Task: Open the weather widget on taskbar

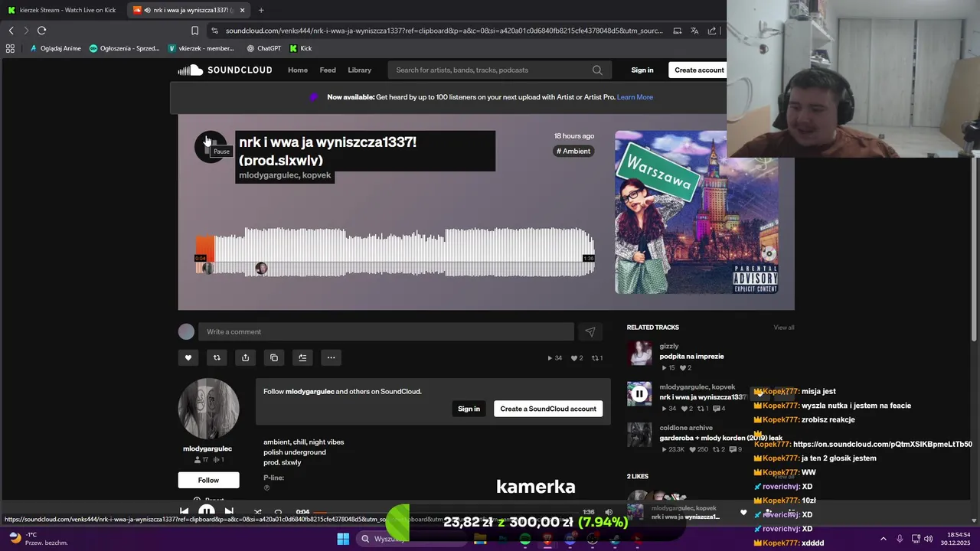Action: point(38,539)
